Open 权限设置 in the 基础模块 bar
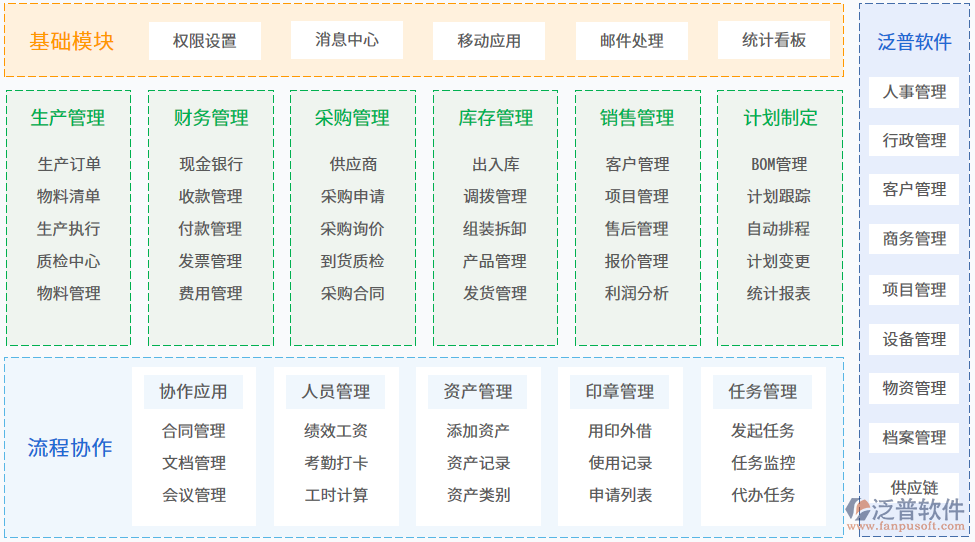Image resolution: width=975 pixels, height=542 pixels. point(205,41)
